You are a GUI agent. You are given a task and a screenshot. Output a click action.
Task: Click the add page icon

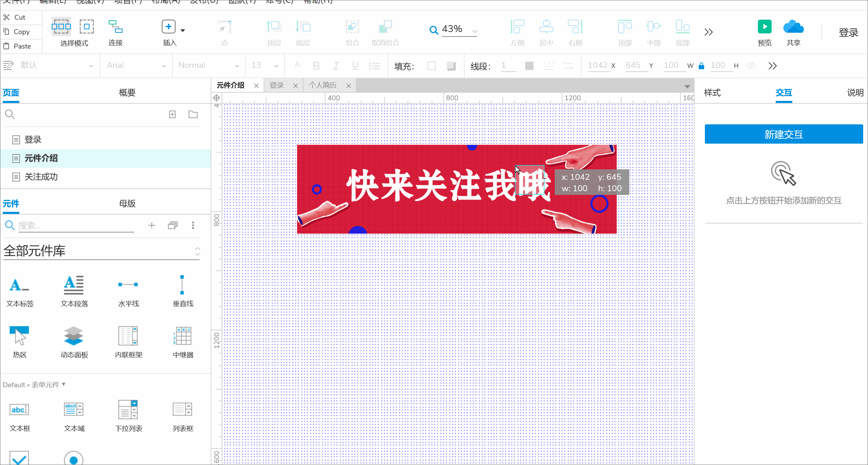click(172, 114)
